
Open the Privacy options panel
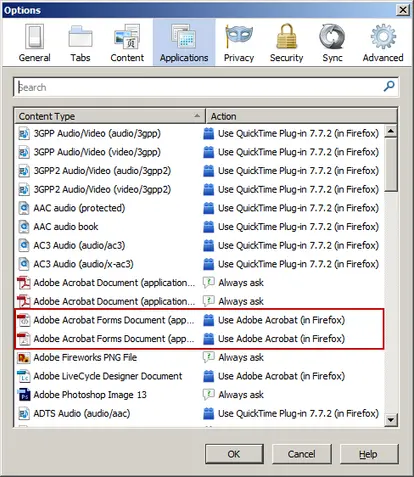239,43
